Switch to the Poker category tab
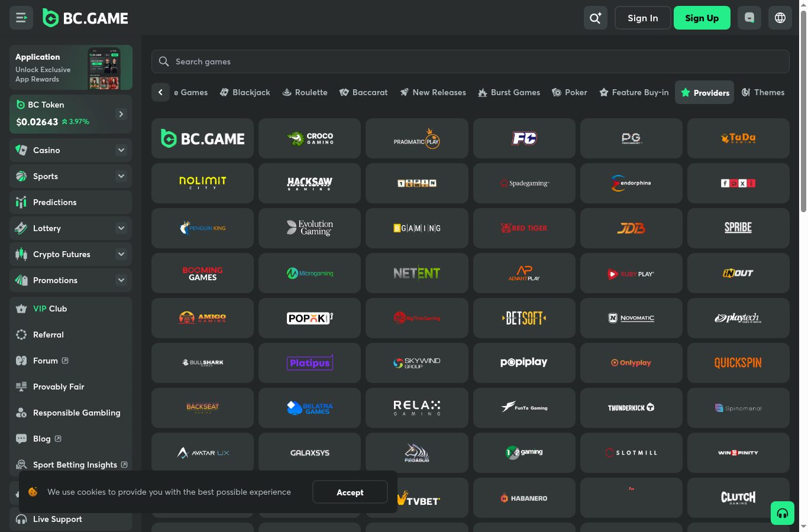 point(569,92)
